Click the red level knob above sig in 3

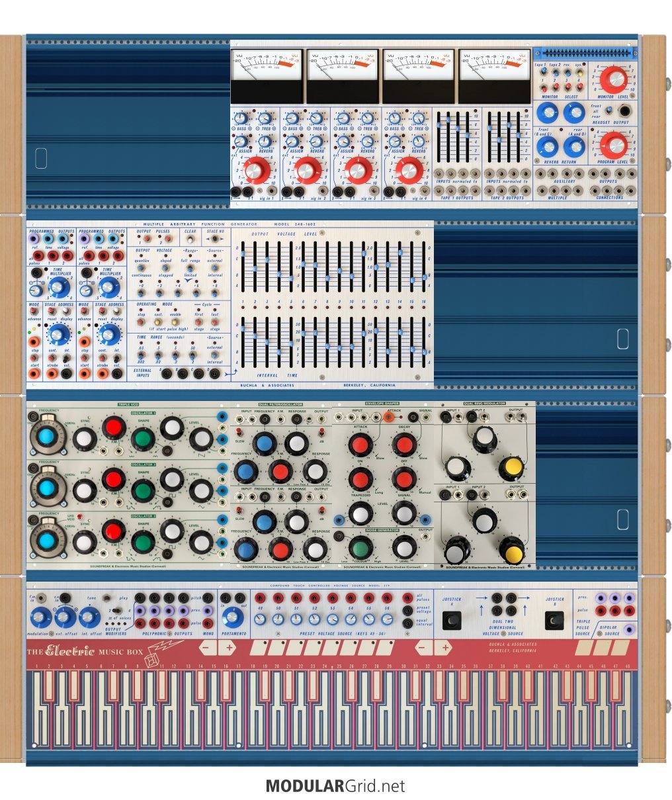point(357,171)
